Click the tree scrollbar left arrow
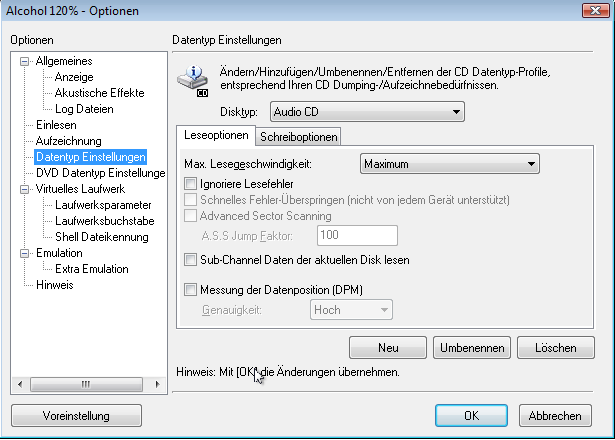 (x=20, y=384)
